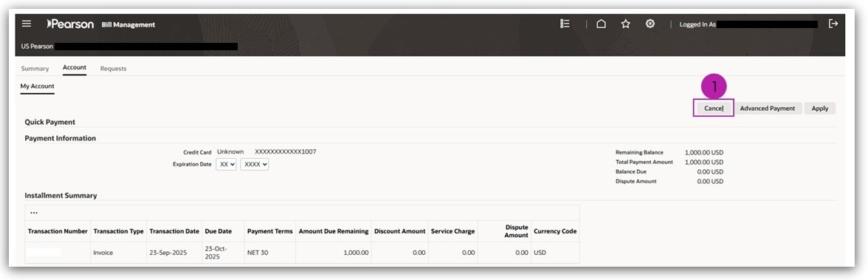Go to Home via house icon
This screenshot has height=280, width=868.
coord(601,24)
